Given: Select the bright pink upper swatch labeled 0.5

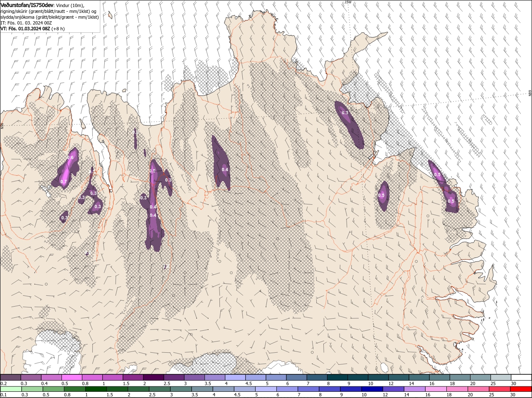Looking at the screenshot, I should pos(71,377).
